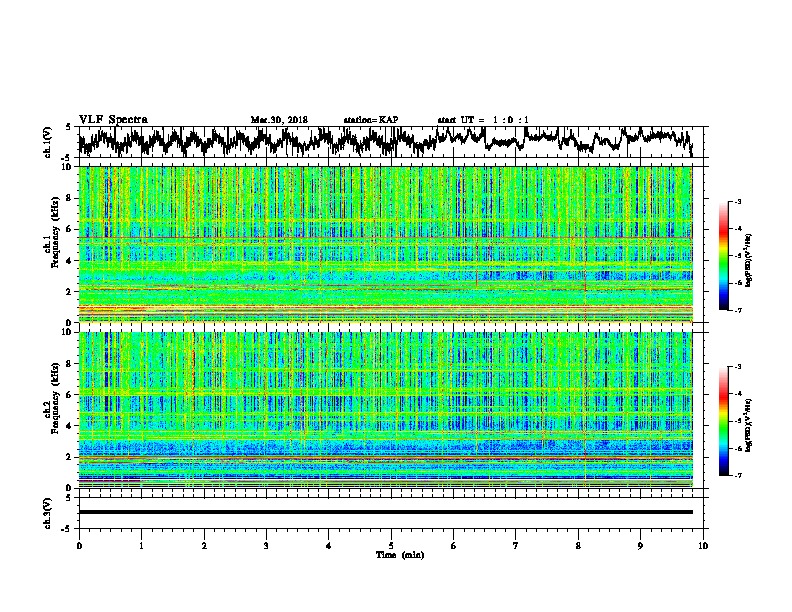Viewport: 792px width, 612px height.
Task: Click the start UT time label
Action: (483, 120)
